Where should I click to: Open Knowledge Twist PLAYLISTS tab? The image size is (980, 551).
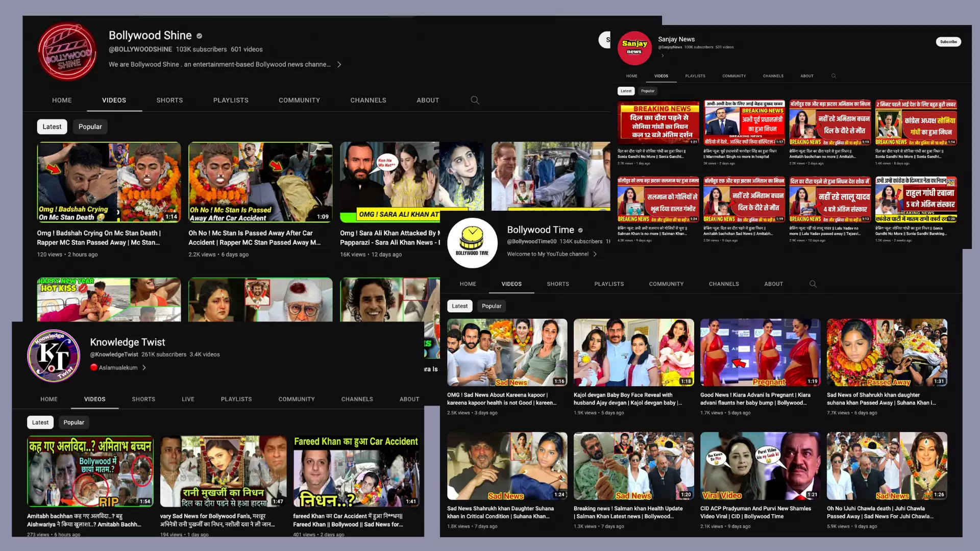(x=236, y=399)
